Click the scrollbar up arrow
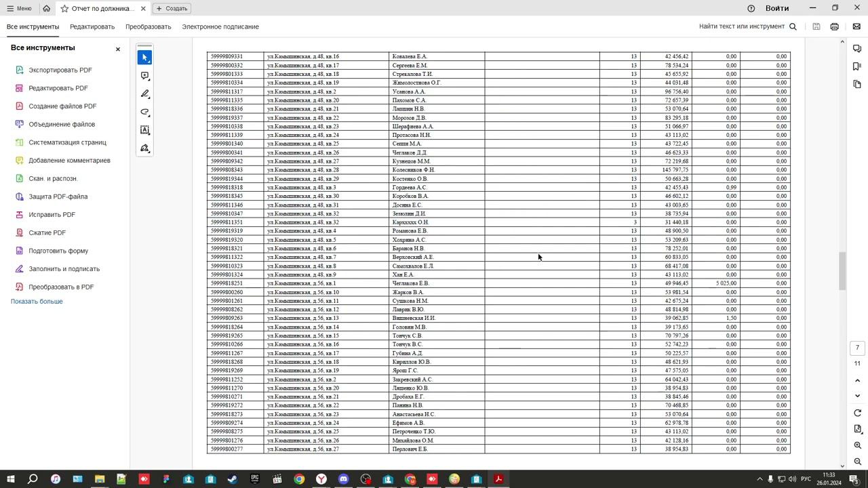Screen dimensions: 868x488 click(x=842, y=42)
